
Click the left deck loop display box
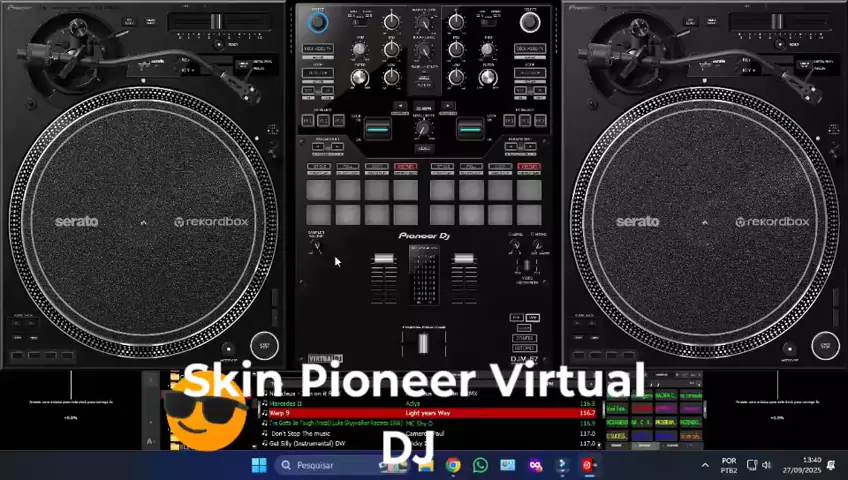pos(317,73)
